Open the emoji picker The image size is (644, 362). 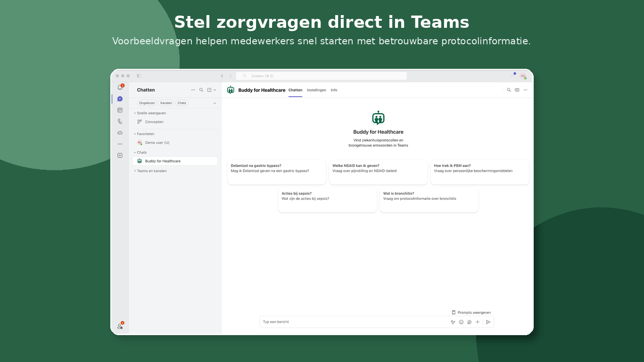pos(461,322)
